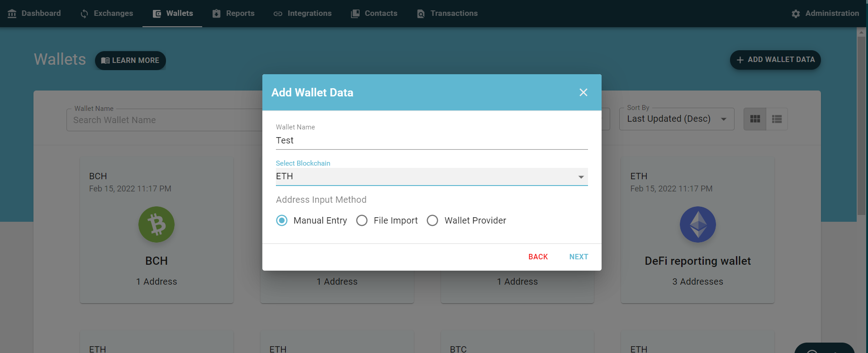Switch to list view layout icon

[777, 119]
